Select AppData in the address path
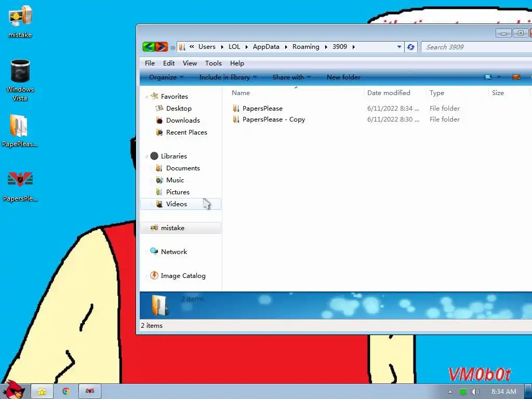Screen dimensions: 532x399 [266, 47]
